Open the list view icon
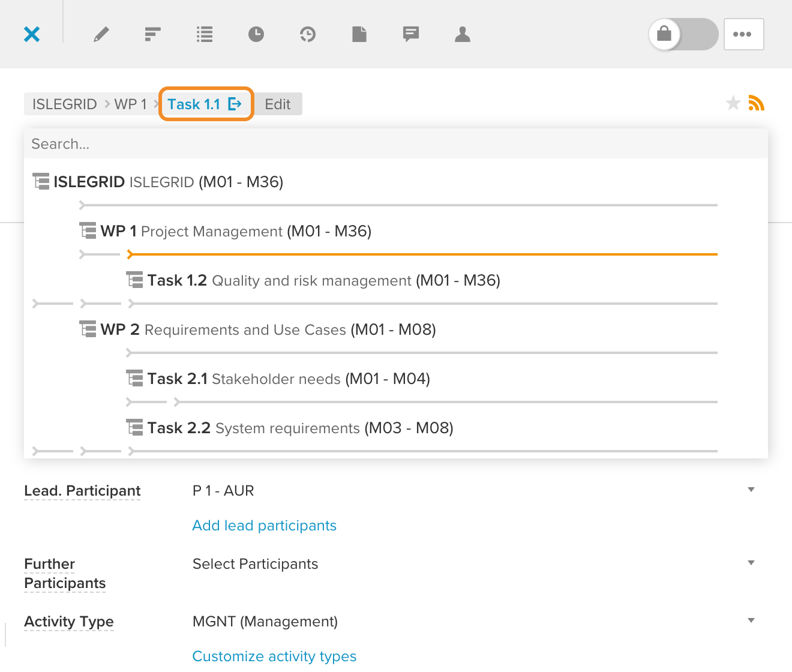792x672 pixels. (205, 34)
